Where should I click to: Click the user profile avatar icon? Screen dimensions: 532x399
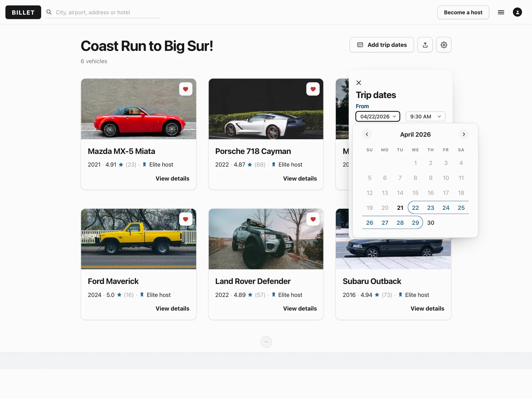point(517,12)
